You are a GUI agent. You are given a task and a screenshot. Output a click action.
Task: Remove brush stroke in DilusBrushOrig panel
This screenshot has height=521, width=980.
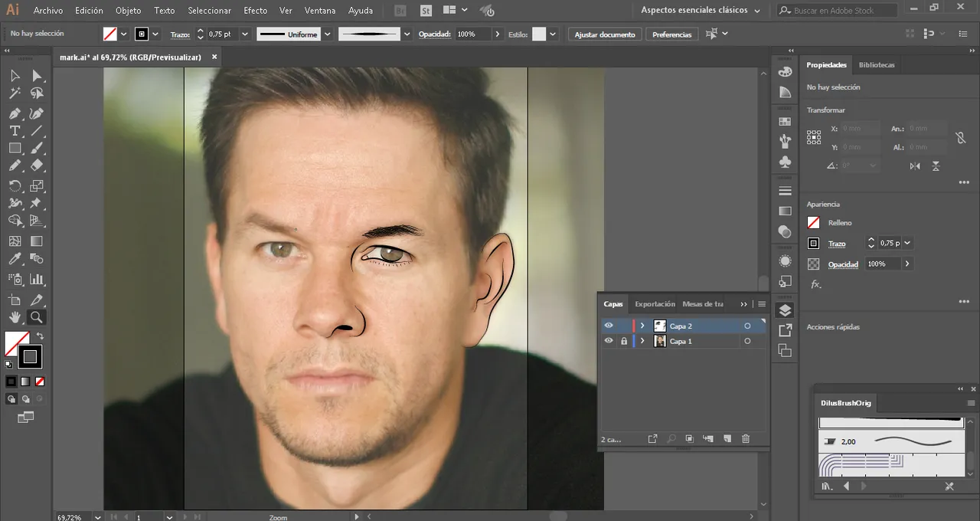point(949,486)
